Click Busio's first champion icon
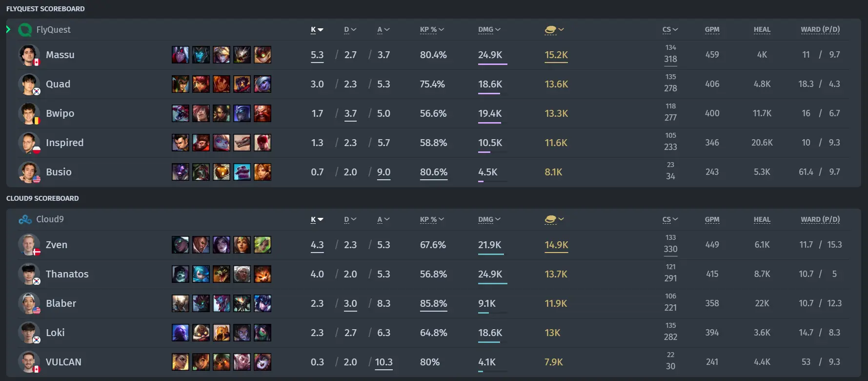Screen dimensions: 868x381 [181, 172]
